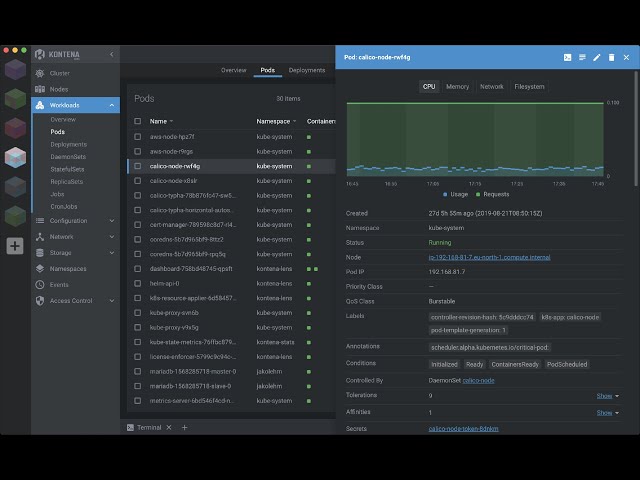Check the aws-node-r9rgs pod checkbox
This screenshot has width=640, height=480.
point(138,151)
